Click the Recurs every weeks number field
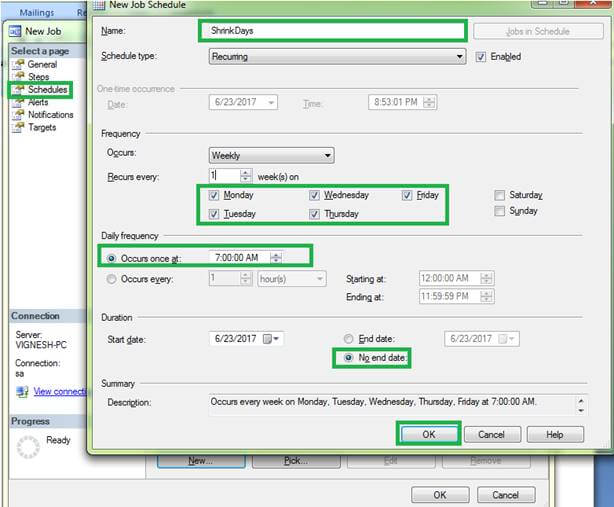This screenshot has height=507, width=614. click(x=224, y=175)
